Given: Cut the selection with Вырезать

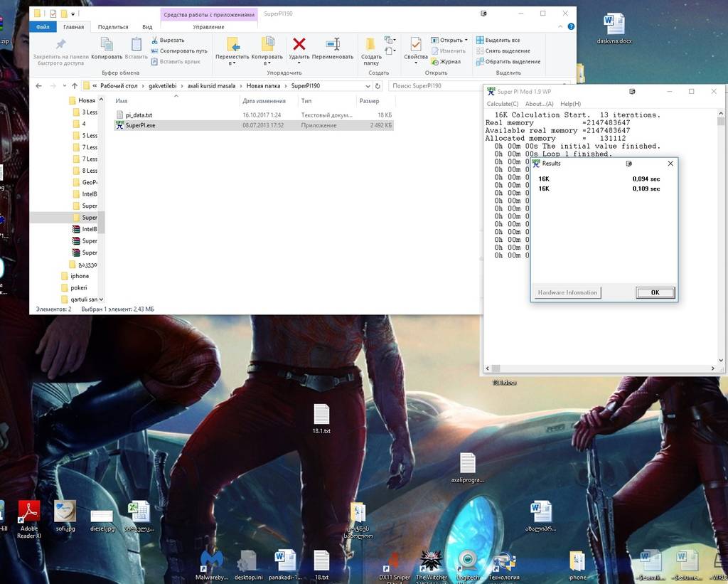Looking at the screenshot, I should click(168, 41).
